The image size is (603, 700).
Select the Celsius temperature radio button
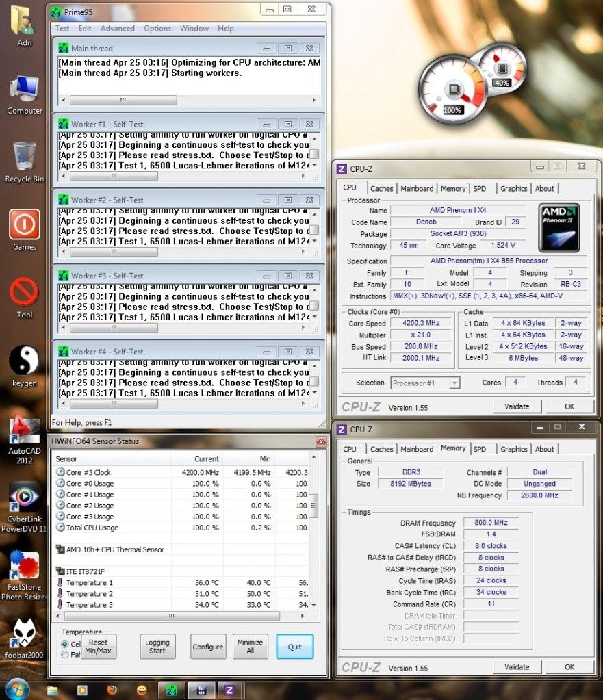(x=65, y=644)
